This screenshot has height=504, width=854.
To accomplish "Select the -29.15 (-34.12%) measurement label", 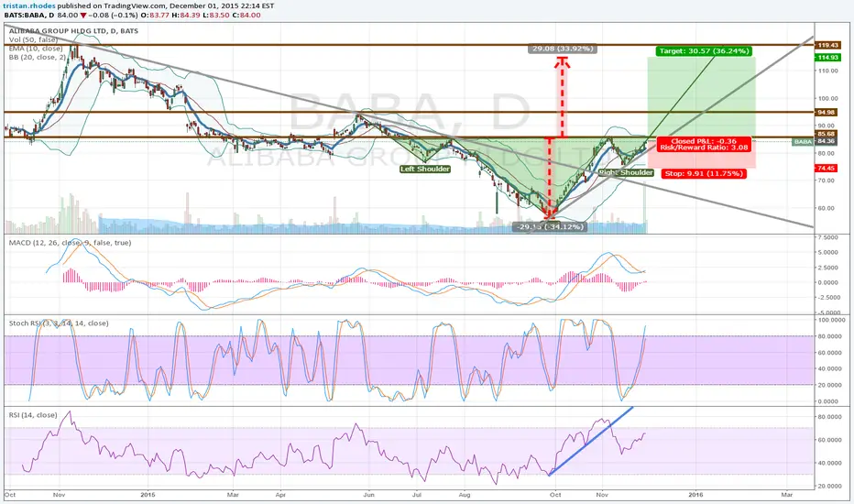I will click(550, 226).
